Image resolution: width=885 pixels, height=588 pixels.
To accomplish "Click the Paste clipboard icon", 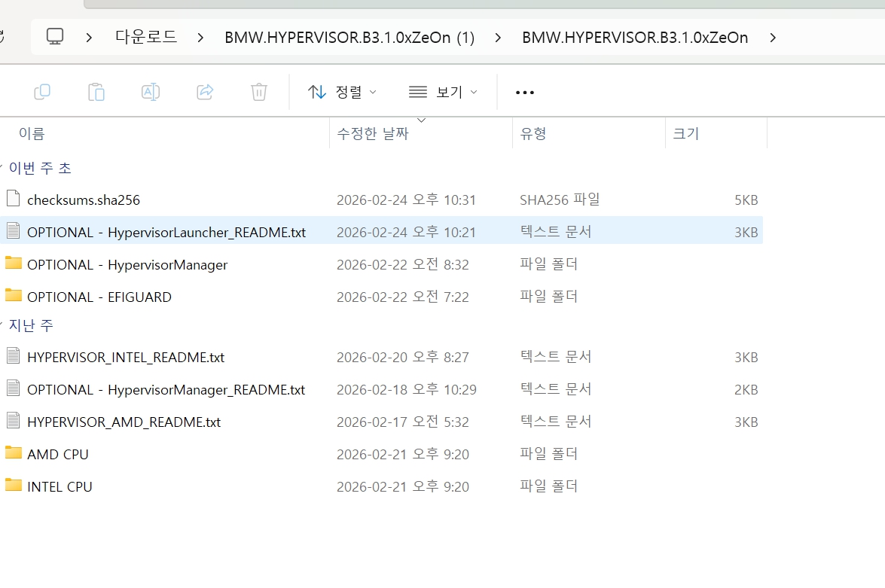I will tap(96, 92).
